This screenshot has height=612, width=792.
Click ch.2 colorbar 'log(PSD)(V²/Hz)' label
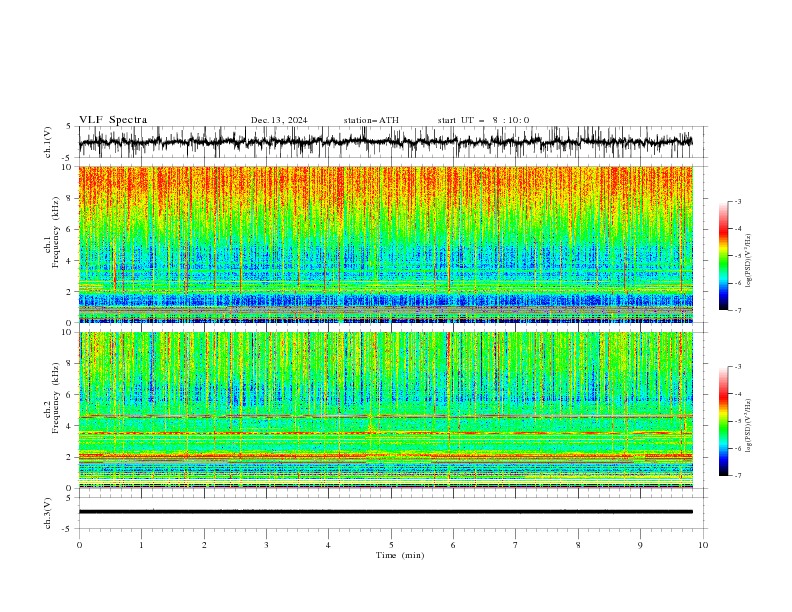click(749, 425)
